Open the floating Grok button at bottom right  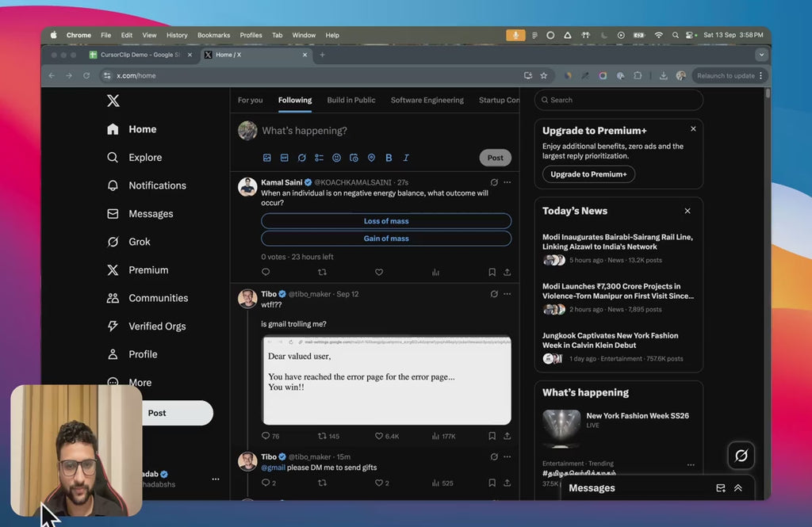pyautogui.click(x=741, y=456)
